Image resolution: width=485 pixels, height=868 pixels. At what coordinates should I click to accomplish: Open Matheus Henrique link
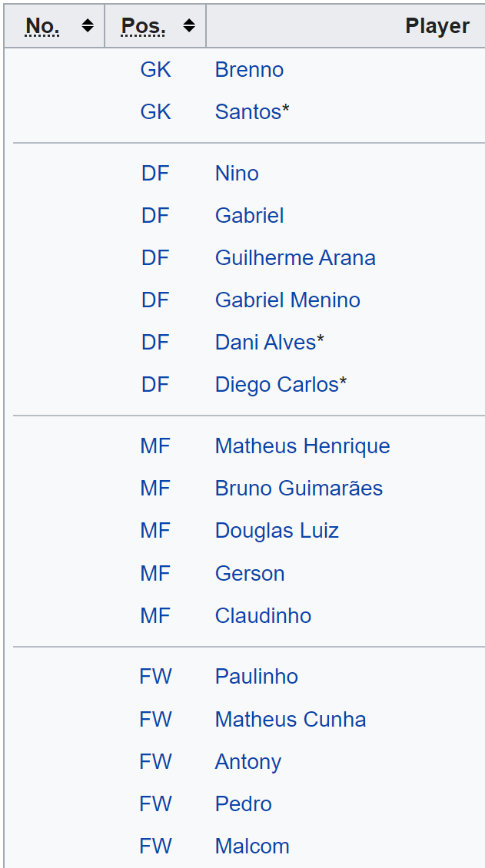(x=302, y=446)
